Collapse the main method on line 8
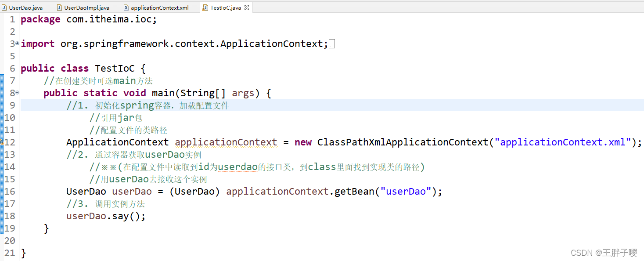 point(18,93)
